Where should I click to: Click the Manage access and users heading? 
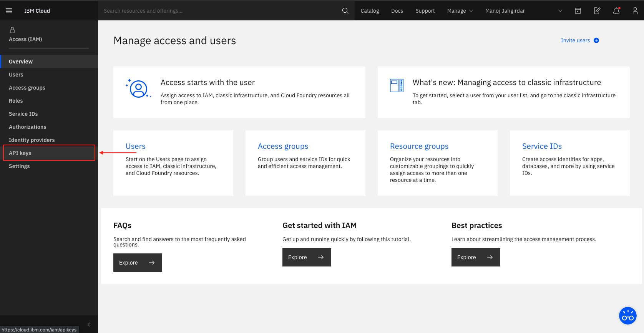click(174, 41)
